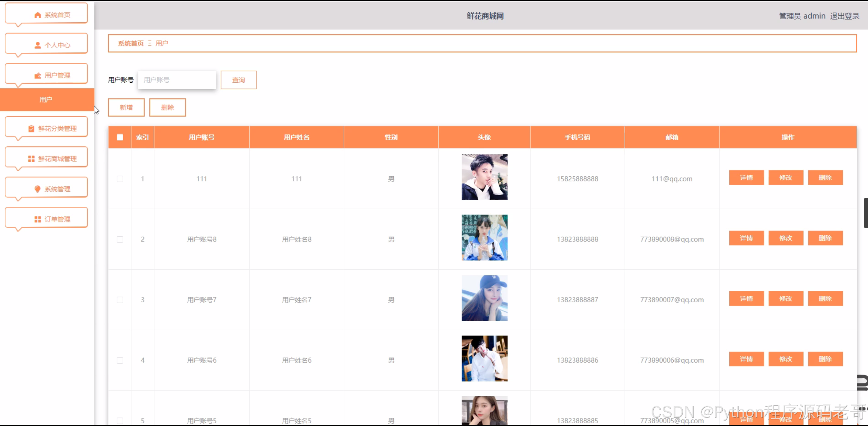This screenshot has height=426, width=868.
Task: Click the grid icon beside 订单管理
Action: 38,219
